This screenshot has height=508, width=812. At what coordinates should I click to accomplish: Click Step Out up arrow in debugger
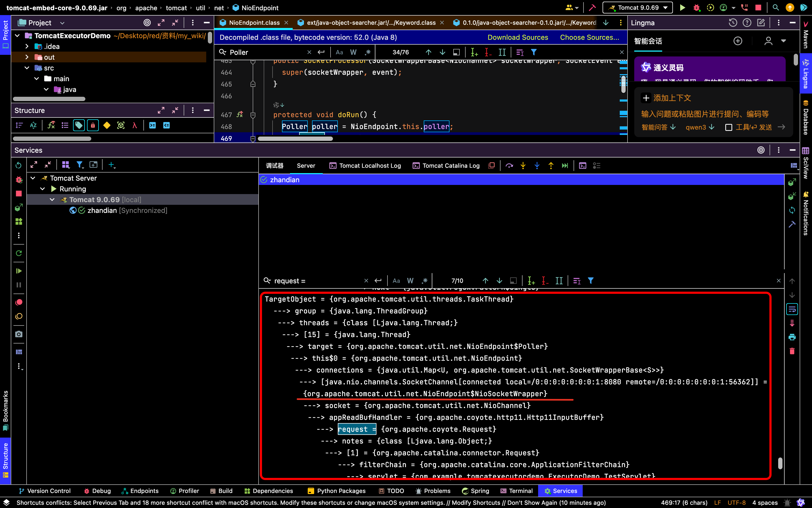tap(551, 166)
